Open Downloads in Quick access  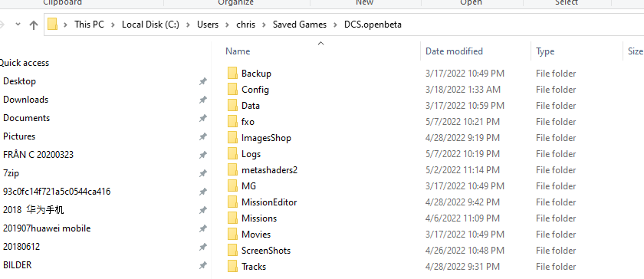(25, 100)
